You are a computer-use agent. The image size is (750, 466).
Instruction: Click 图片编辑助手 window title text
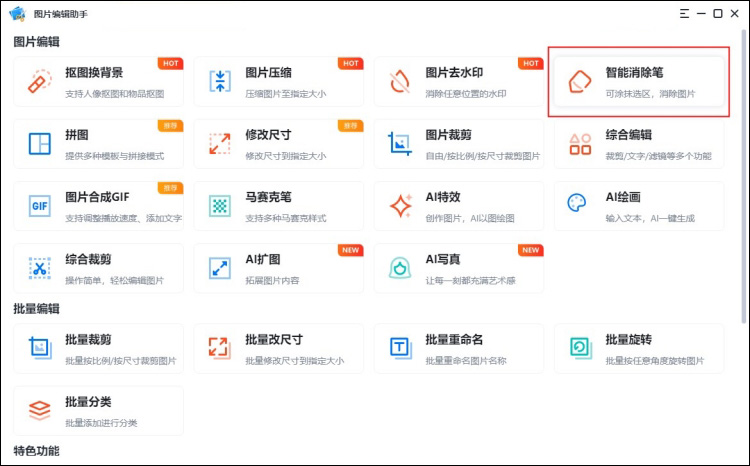[x=61, y=14]
